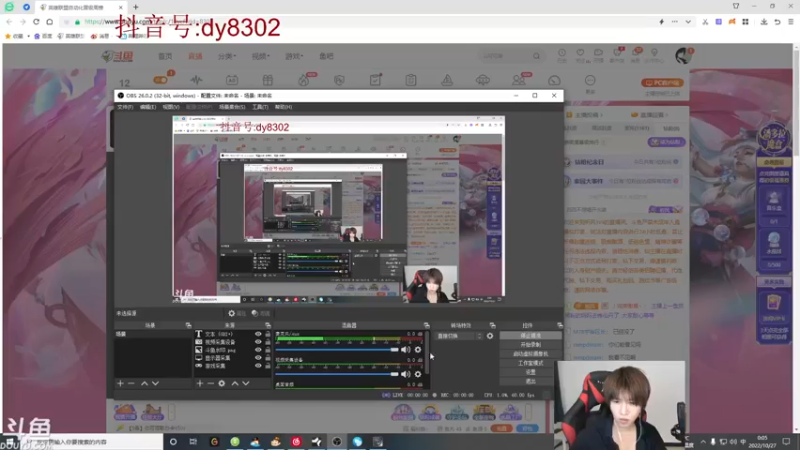Open the OBS 视图(V) menu
800x450 pixels.
(x=171, y=107)
